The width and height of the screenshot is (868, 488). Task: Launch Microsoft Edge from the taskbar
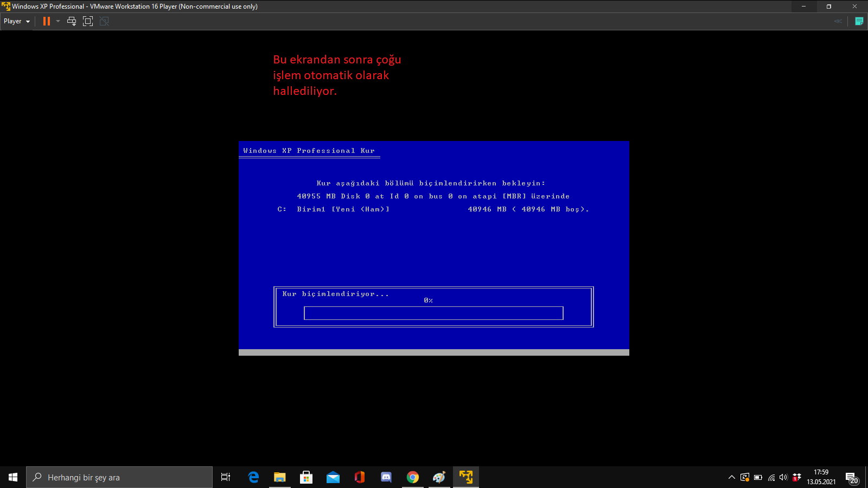253,477
